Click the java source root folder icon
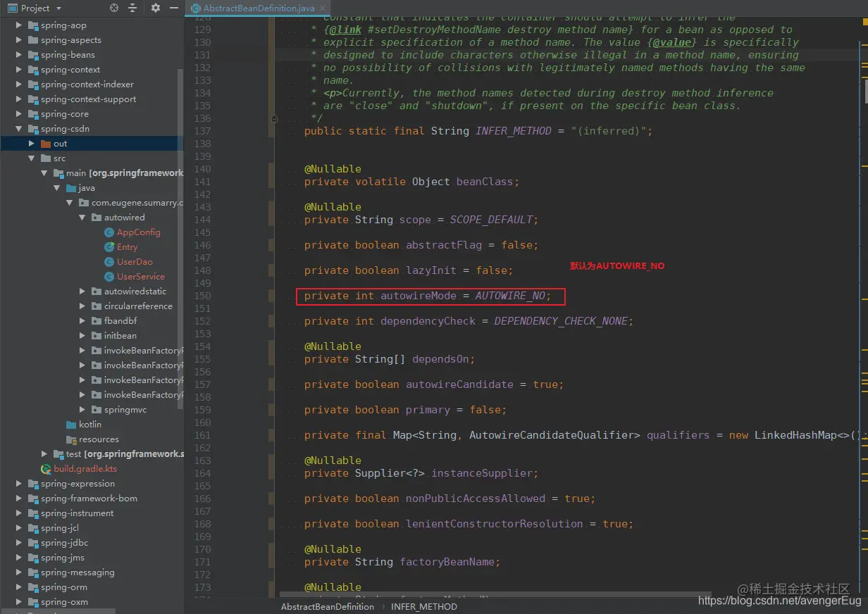The height and width of the screenshot is (614, 868). pyautogui.click(x=71, y=188)
